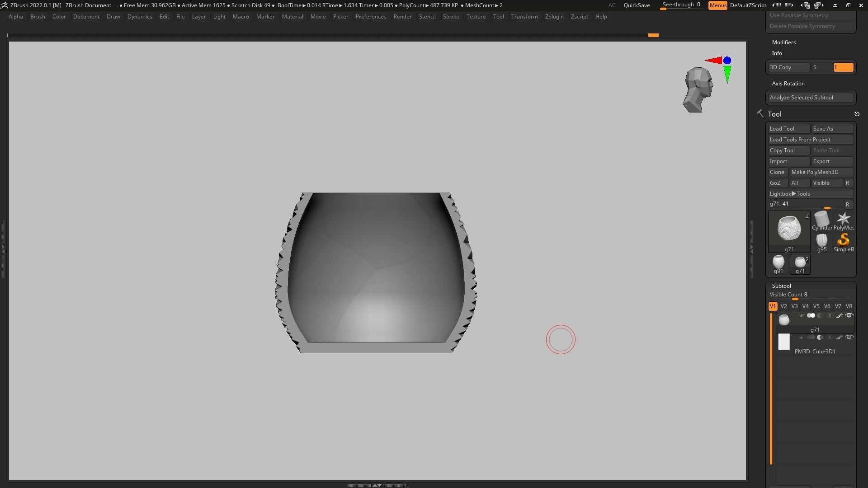Click Analyze Selected Subtool button
868x488 pixels.
pyautogui.click(x=810, y=98)
